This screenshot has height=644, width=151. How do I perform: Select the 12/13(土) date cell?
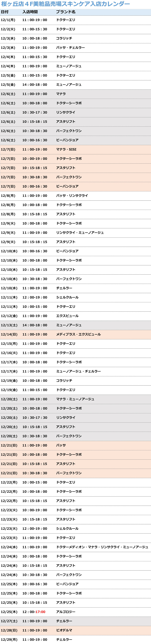tap(9, 325)
